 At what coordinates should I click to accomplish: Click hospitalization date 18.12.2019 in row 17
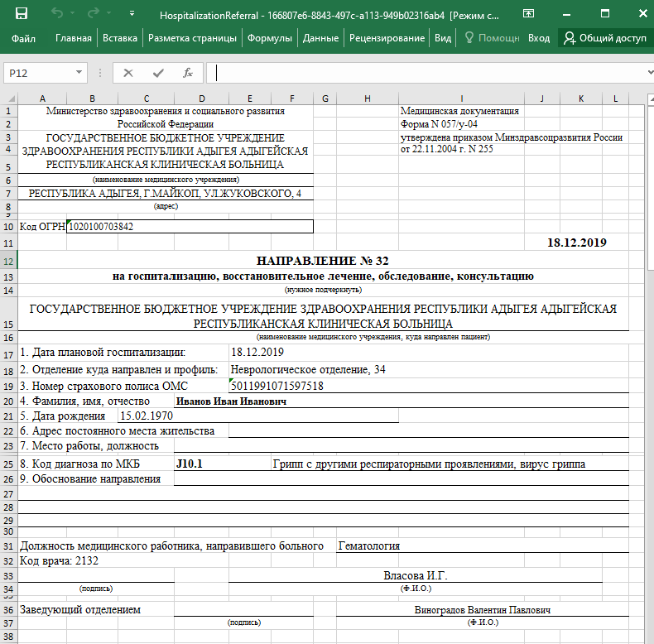tap(257, 352)
